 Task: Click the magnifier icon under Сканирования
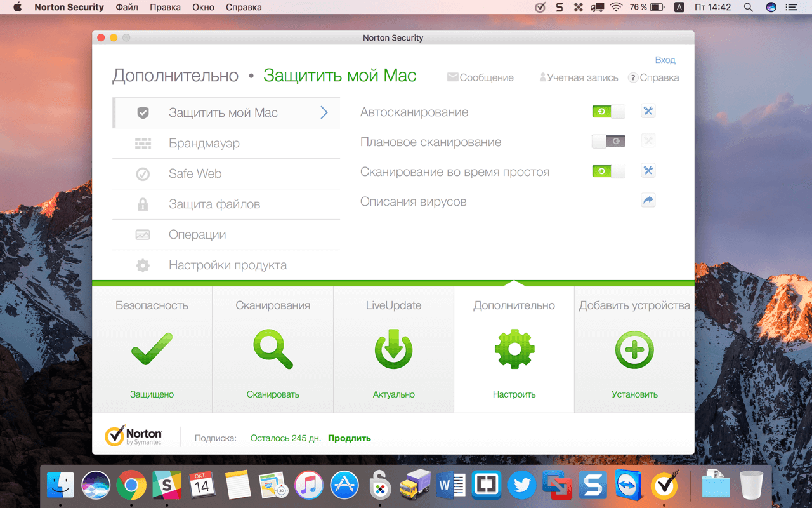point(273,350)
